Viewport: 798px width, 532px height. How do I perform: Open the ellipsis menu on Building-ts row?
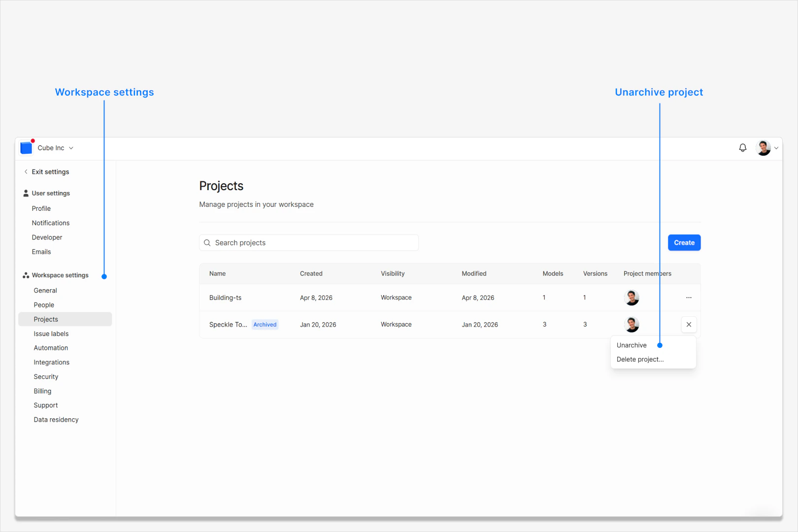(689, 298)
